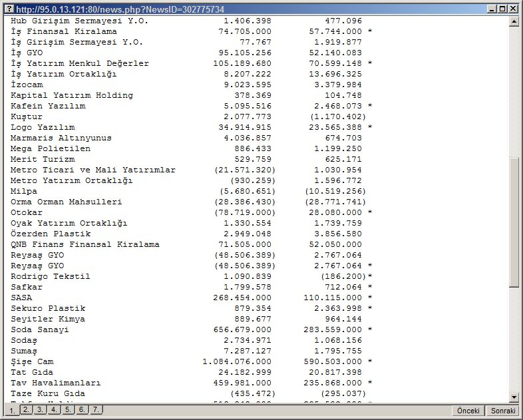Switch to page 5 tab
523x420 pixels.
coord(68,409)
